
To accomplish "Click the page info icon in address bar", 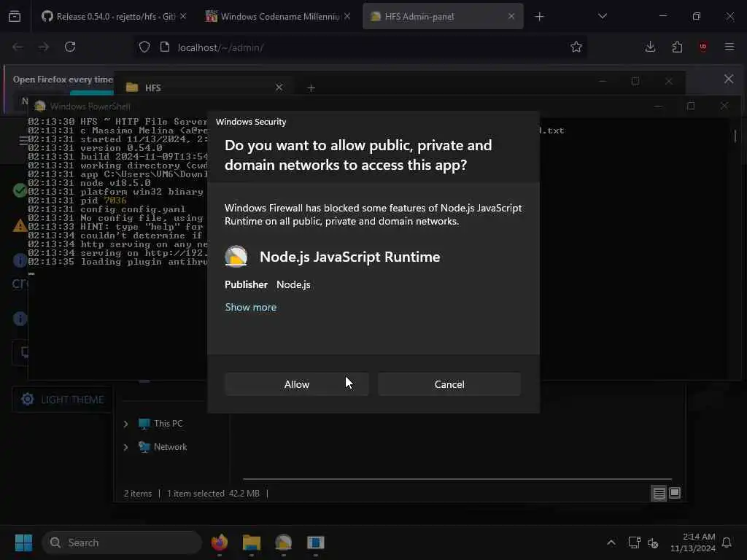I will (165, 47).
